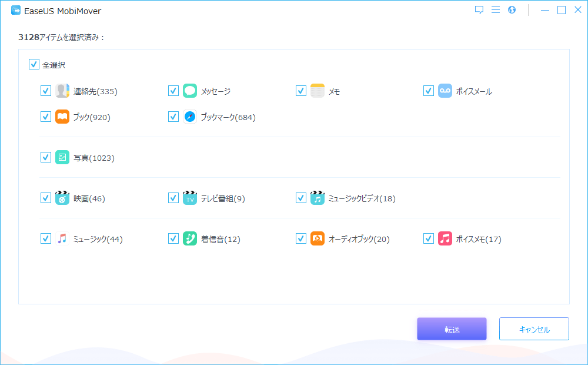Select the メモ notes icon
Screen dimensions: 588x365
coord(317,91)
